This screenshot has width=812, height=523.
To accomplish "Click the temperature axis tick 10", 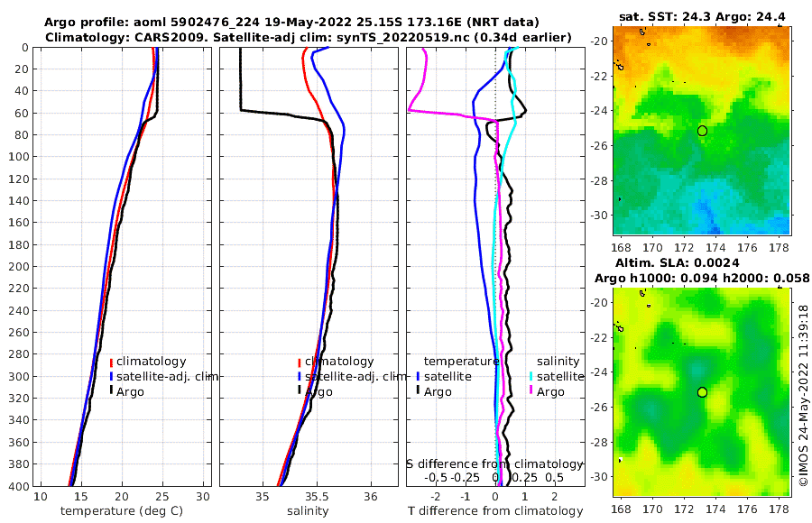I will (40, 497).
